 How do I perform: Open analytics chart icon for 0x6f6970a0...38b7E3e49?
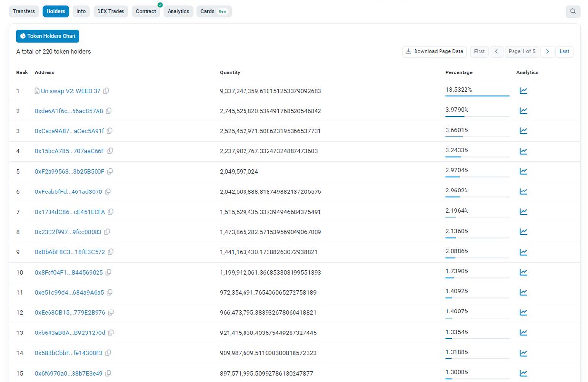pyautogui.click(x=523, y=373)
